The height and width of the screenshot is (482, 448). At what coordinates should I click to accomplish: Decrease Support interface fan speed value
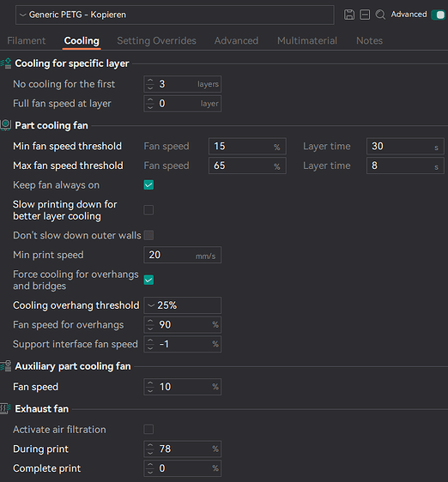(150, 347)
